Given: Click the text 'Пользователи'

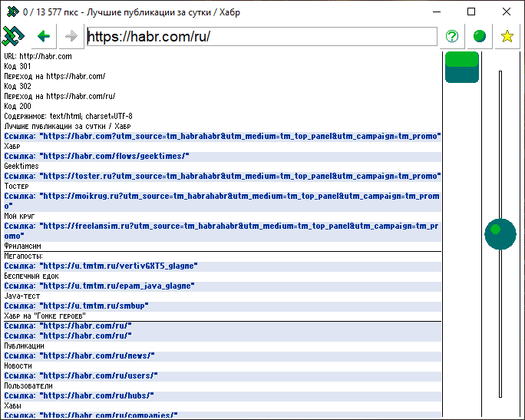Looking at the screenshot, I should 28,386.
